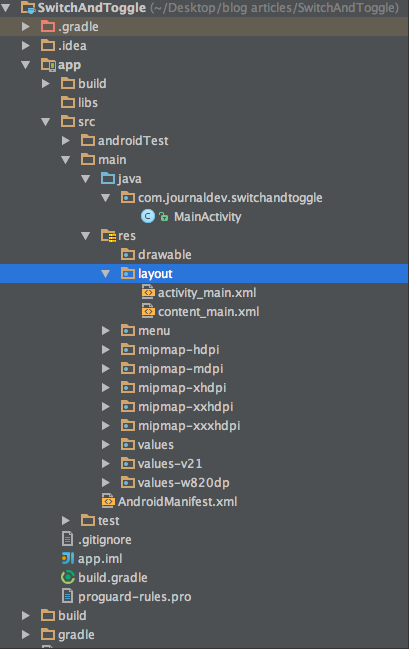
Task: Click the app module folder icon
Action: 48,65
